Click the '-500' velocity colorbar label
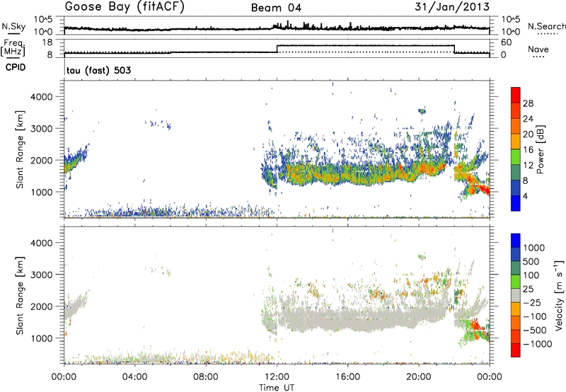This screenshot has width=566, height=392. 535,330
